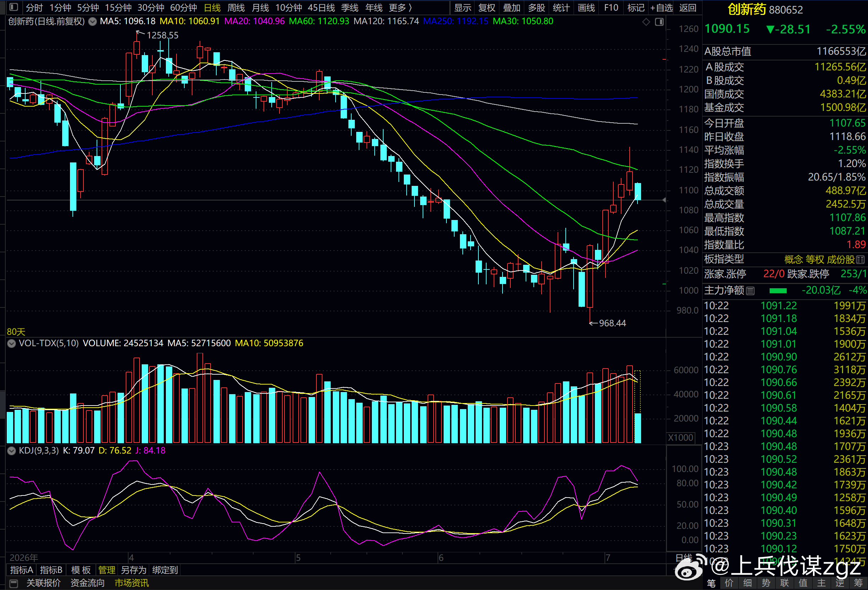
Task: Click the 日线 label under KDJ axis
Action: [x=683, y=558]
